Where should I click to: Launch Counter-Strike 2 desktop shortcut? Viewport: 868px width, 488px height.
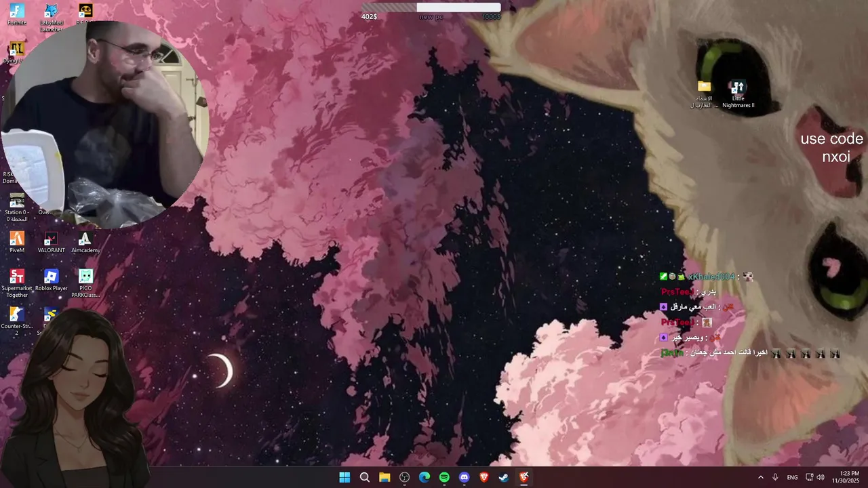17,321
